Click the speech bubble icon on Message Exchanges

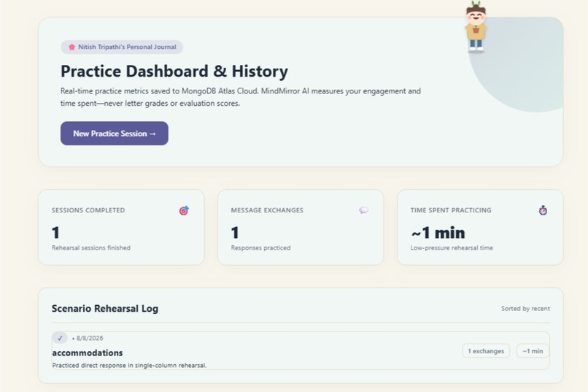pos(363,210)
